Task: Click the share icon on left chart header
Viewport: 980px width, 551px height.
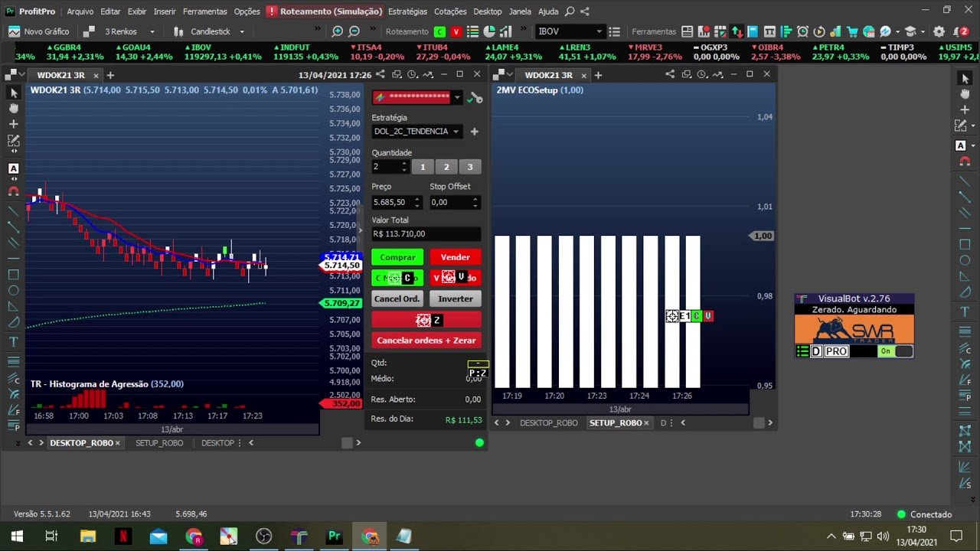Action: (x=381, y=74)
